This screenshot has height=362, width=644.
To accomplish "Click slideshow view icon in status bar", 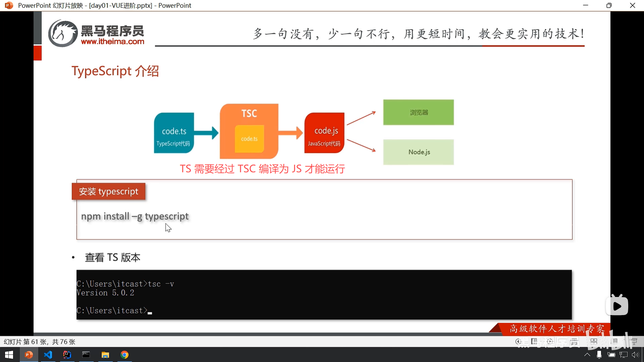I will click(634, 342).
